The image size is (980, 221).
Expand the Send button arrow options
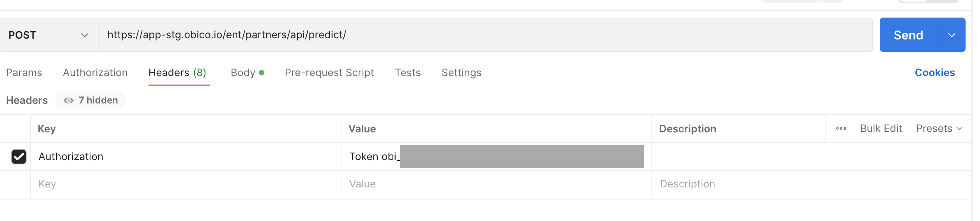[x=952, y=35]
